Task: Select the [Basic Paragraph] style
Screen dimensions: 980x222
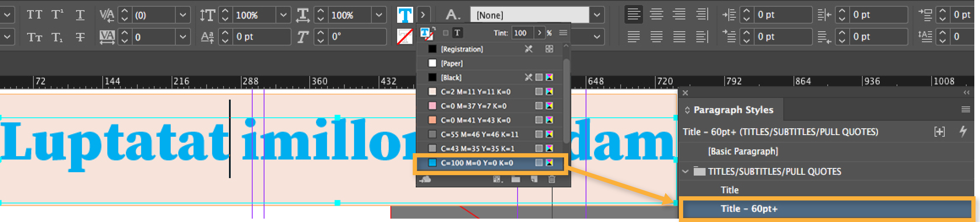Action: [x=743, y=151]
